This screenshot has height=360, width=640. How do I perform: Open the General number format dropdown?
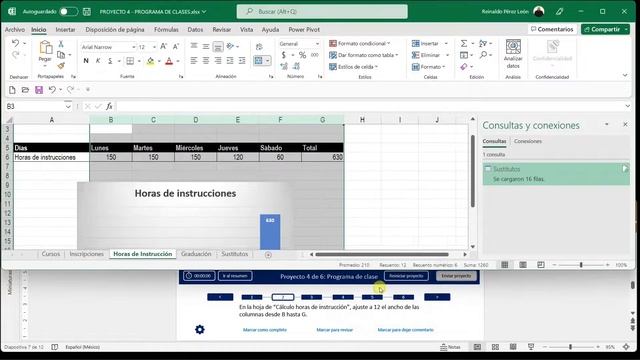(x=317, y=44)
